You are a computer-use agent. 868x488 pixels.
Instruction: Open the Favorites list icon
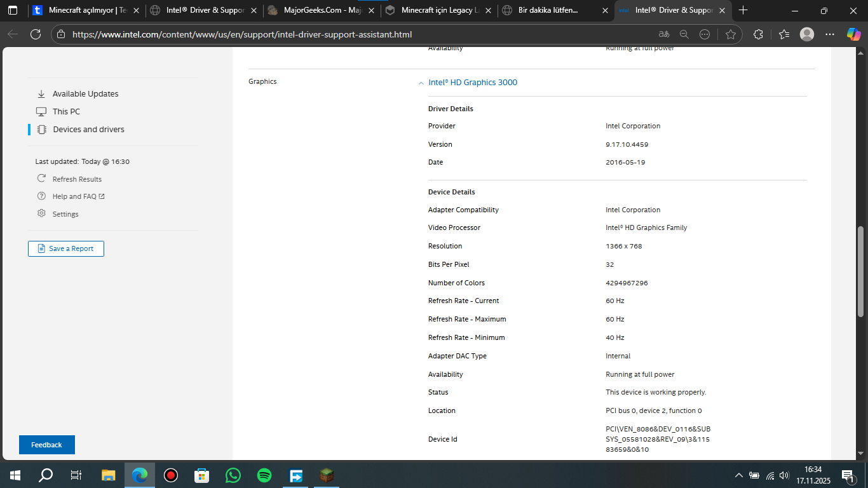pyautogui.click(x=784, y=34)
